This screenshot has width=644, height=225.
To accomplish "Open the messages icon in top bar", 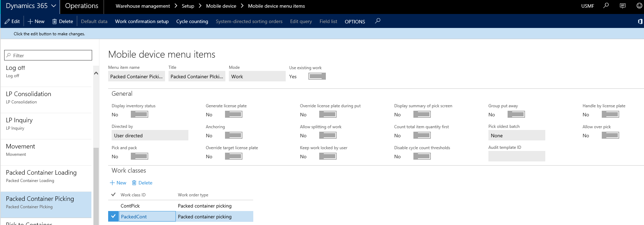I will point(623,6).
